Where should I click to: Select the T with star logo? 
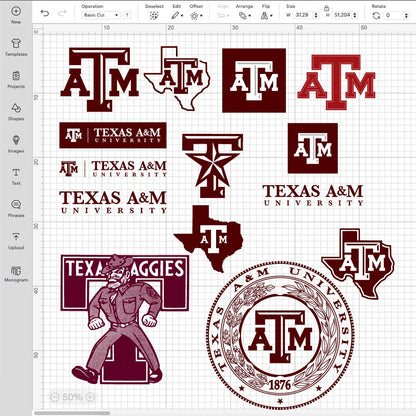click(212, 166)
